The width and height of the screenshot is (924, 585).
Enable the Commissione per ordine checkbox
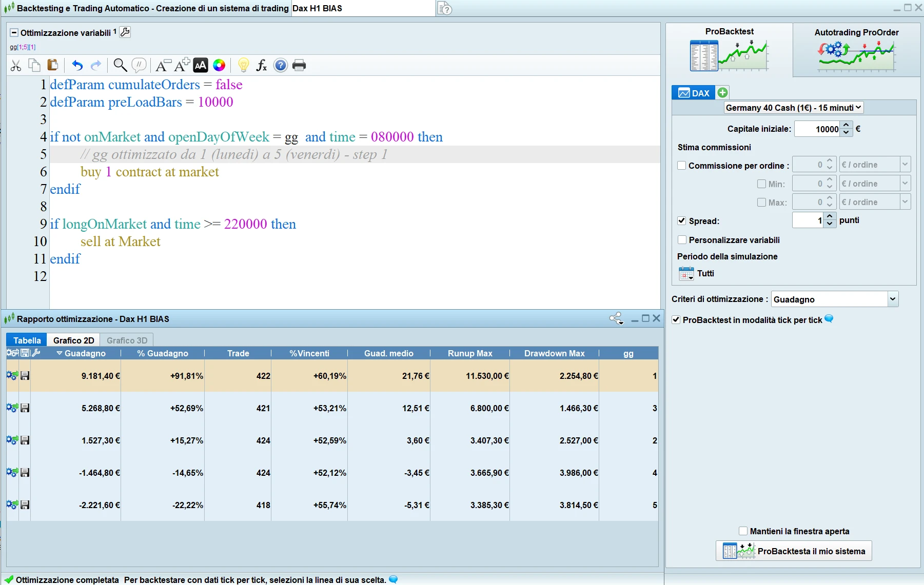click(682, 166)
